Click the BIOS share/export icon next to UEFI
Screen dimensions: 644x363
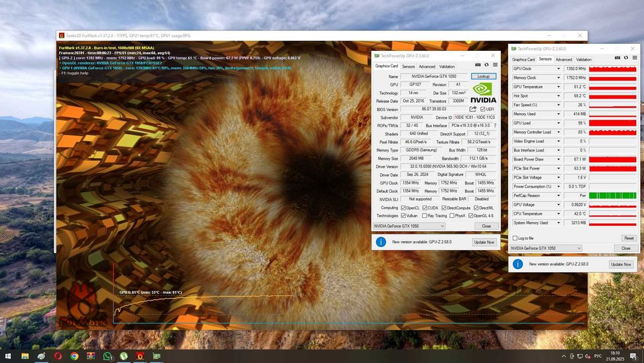[x=473, y=109]
